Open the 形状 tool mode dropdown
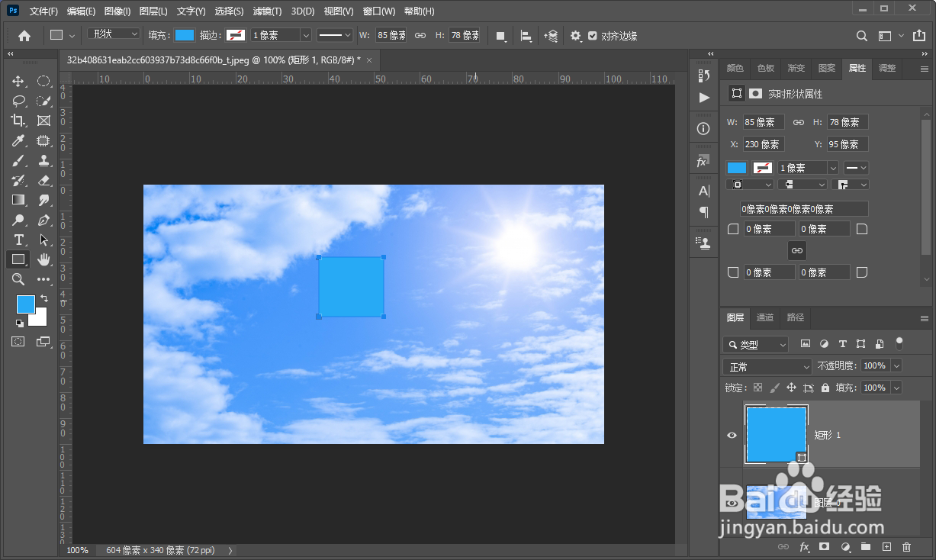The width and height of the screenshot is (936, 560). [x=114, y=34]
